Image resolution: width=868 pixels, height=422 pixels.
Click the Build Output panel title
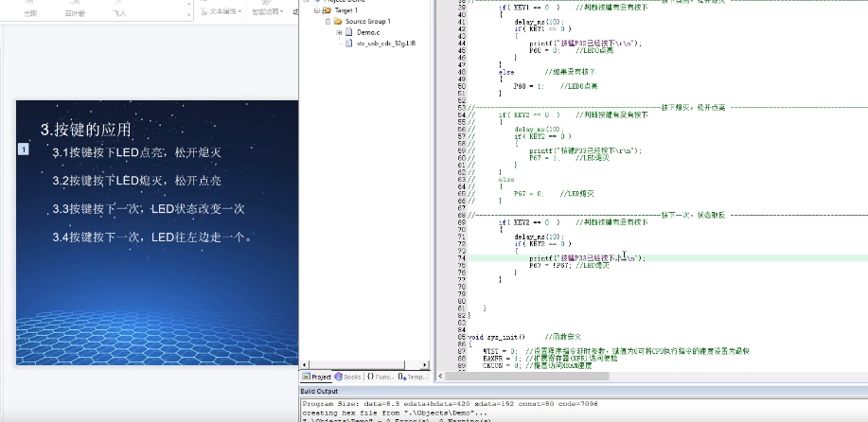(x=319, y=391)
